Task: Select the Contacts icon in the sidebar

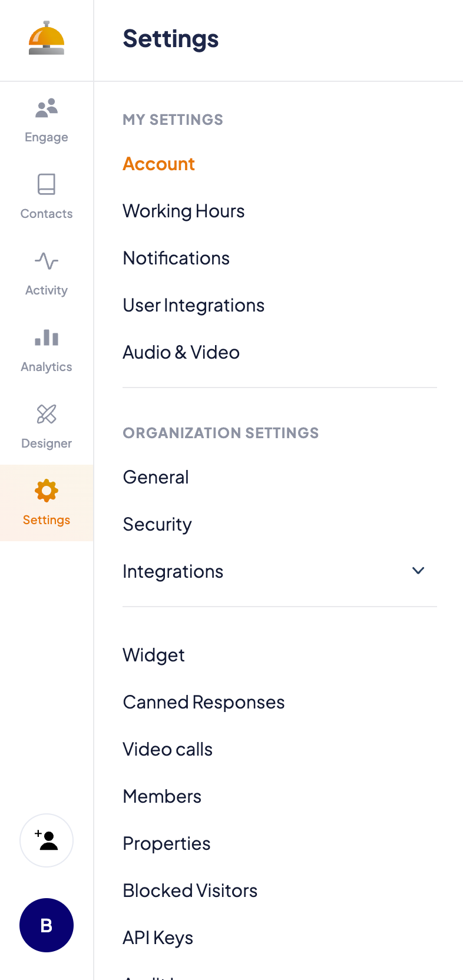Action: 46,194
